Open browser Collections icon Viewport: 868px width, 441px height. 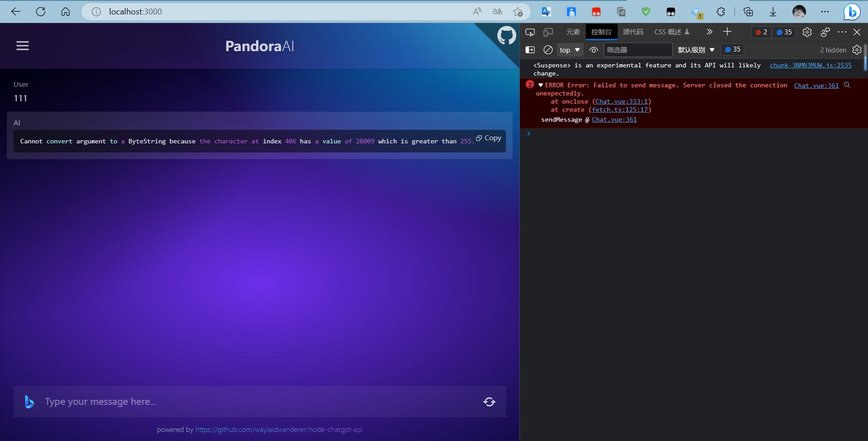tap(748, 12)
